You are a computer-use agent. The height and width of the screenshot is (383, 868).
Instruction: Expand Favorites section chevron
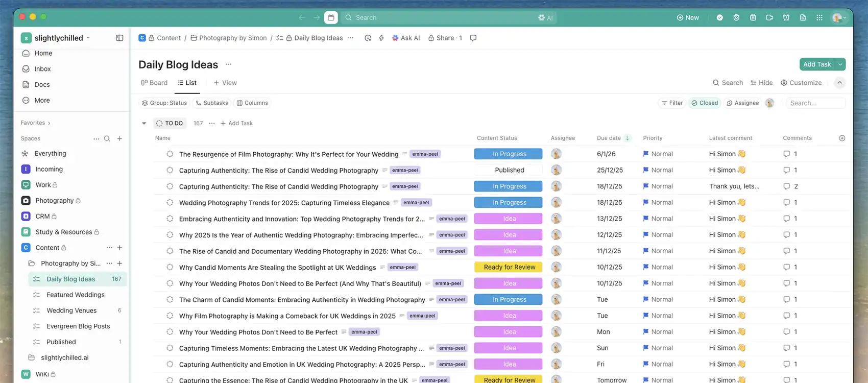pyautogui.click(x=49, y=123)
